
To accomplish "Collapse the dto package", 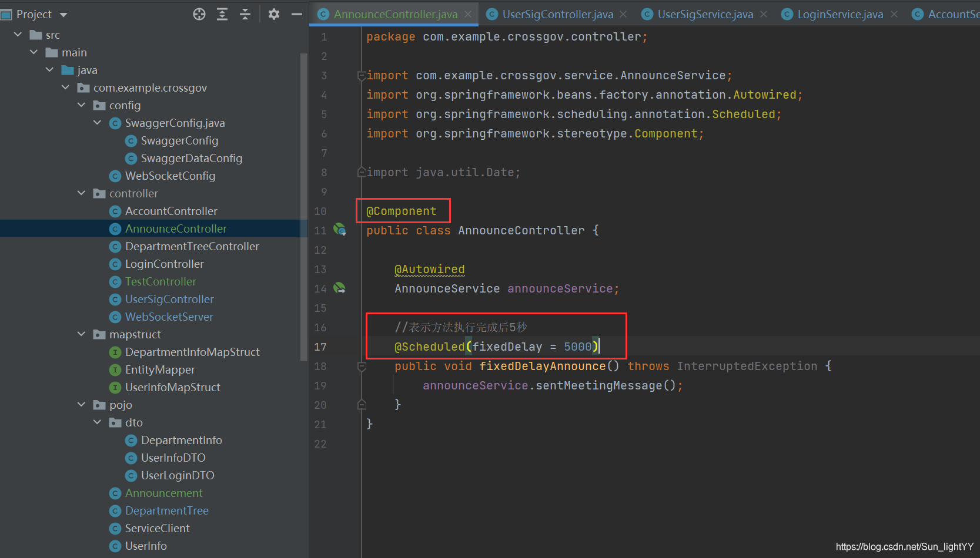I will 97,422.
